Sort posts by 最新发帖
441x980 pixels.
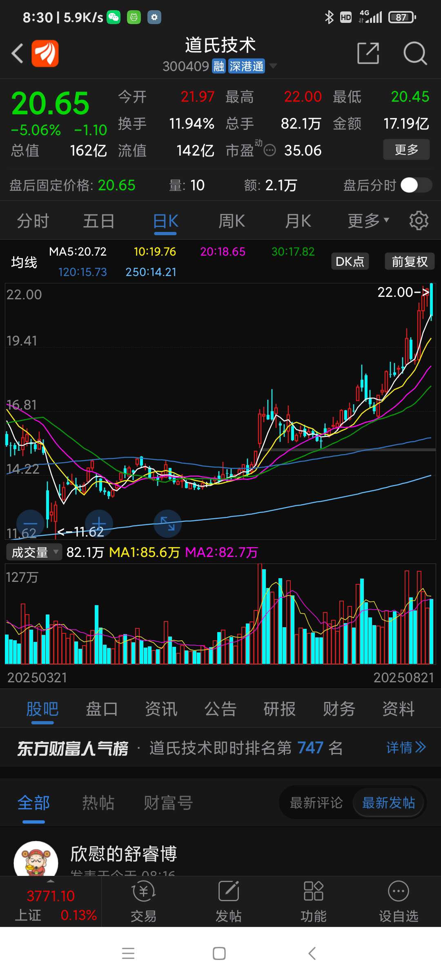[389, 803]
